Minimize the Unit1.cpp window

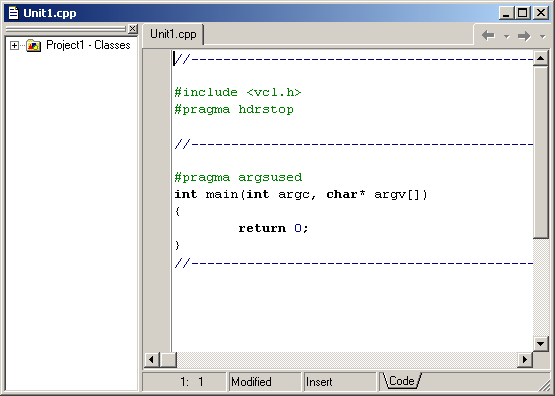click(506, 13)
